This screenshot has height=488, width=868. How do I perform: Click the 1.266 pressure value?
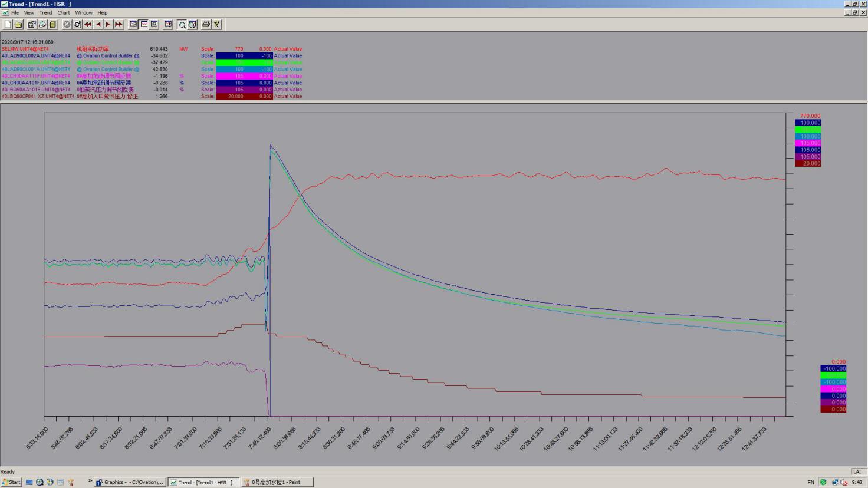161,96
